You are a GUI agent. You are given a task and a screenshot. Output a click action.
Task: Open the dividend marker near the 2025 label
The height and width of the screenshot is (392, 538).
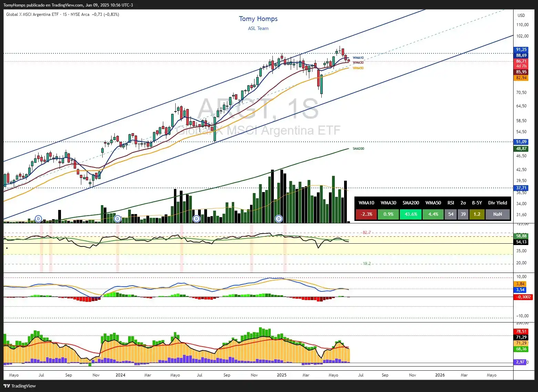click(279, 219)
